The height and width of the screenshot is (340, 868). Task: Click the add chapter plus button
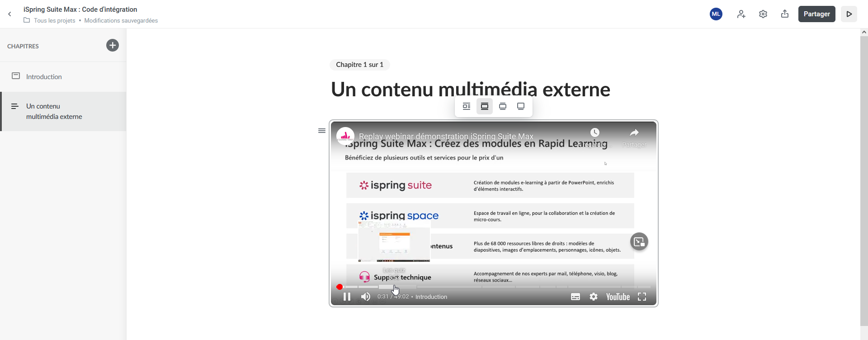(x=113, y=45)
